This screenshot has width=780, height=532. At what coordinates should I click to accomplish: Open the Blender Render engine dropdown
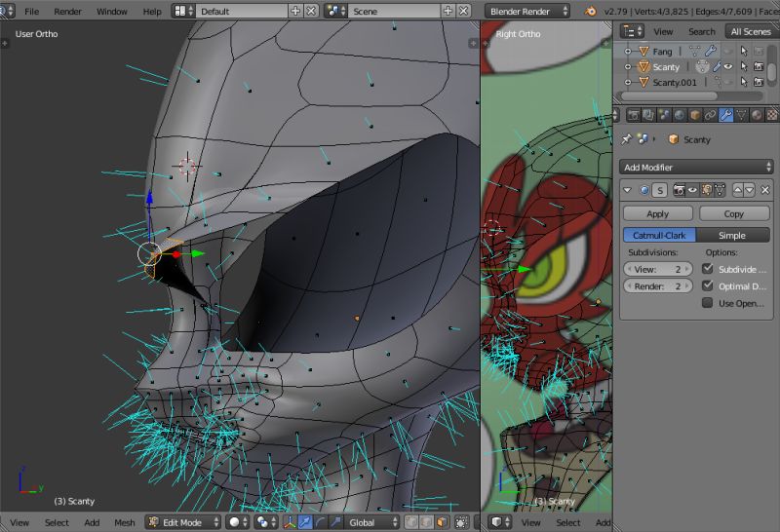click(527, 11)
